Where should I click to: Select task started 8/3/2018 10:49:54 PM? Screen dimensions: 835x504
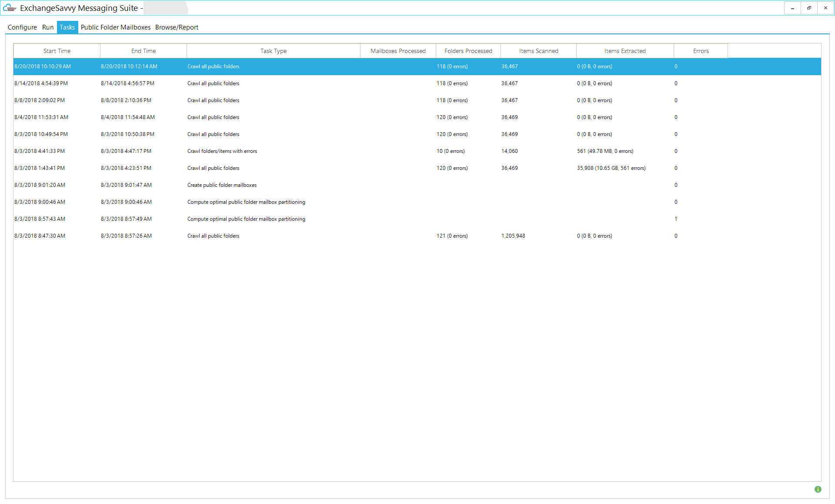[417, 134]
